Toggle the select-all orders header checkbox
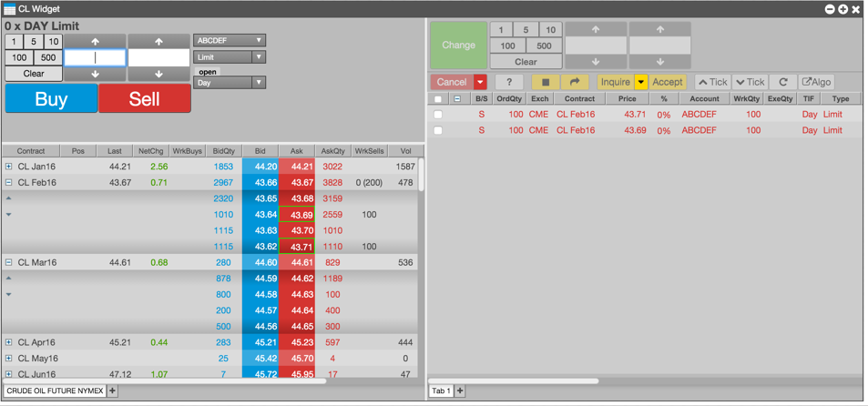 point(438,99)
